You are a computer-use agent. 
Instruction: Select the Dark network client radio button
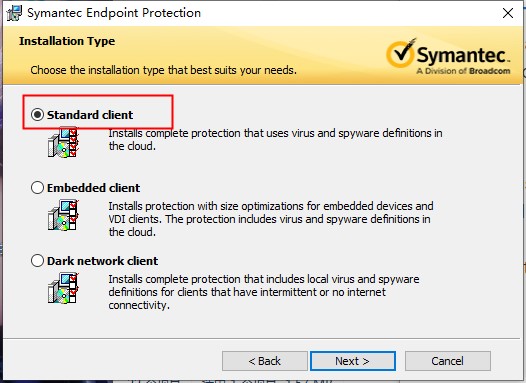[37, 261]
